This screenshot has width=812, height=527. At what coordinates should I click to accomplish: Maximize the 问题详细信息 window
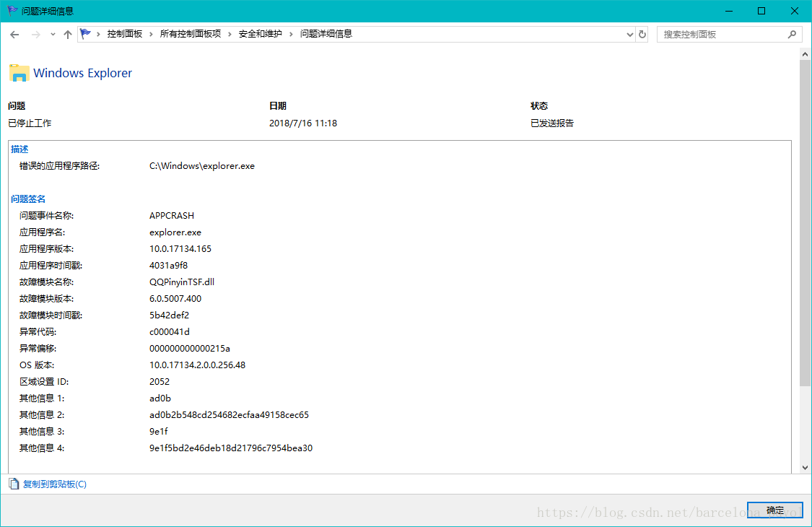(761, 11)
